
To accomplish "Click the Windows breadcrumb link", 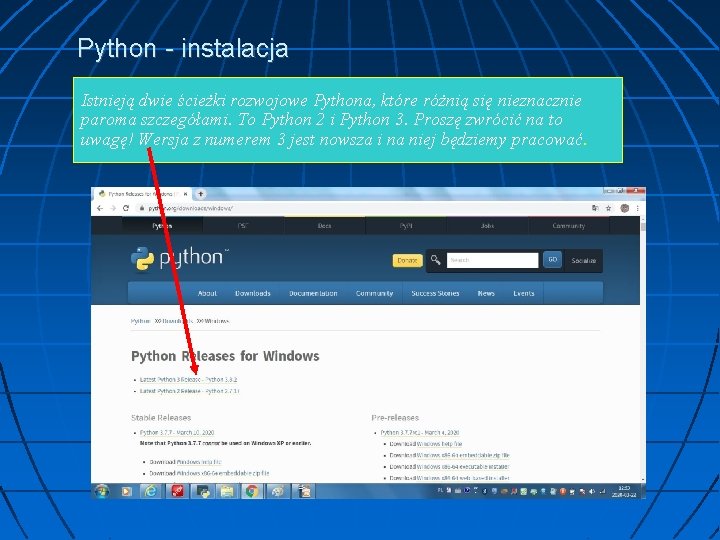I will (x=216, y=321).
